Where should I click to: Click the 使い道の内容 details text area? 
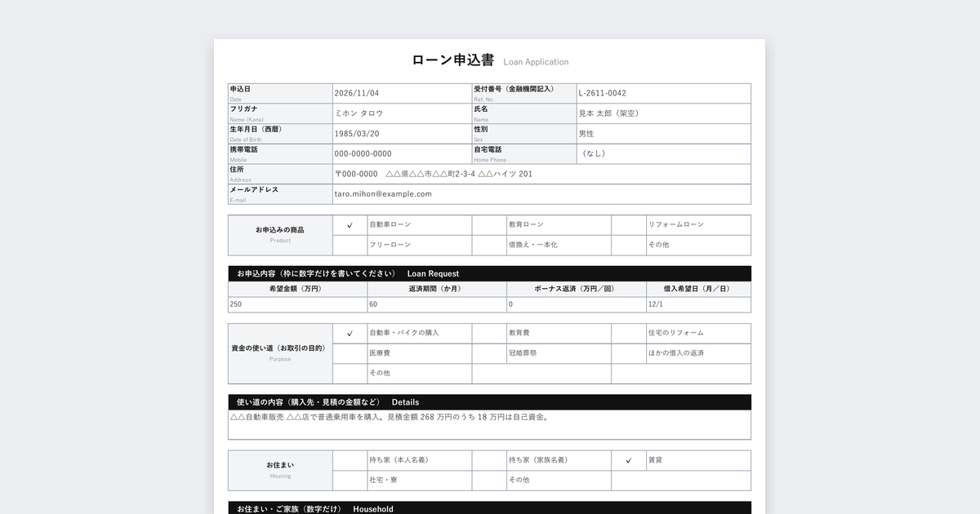coord(489,425)
